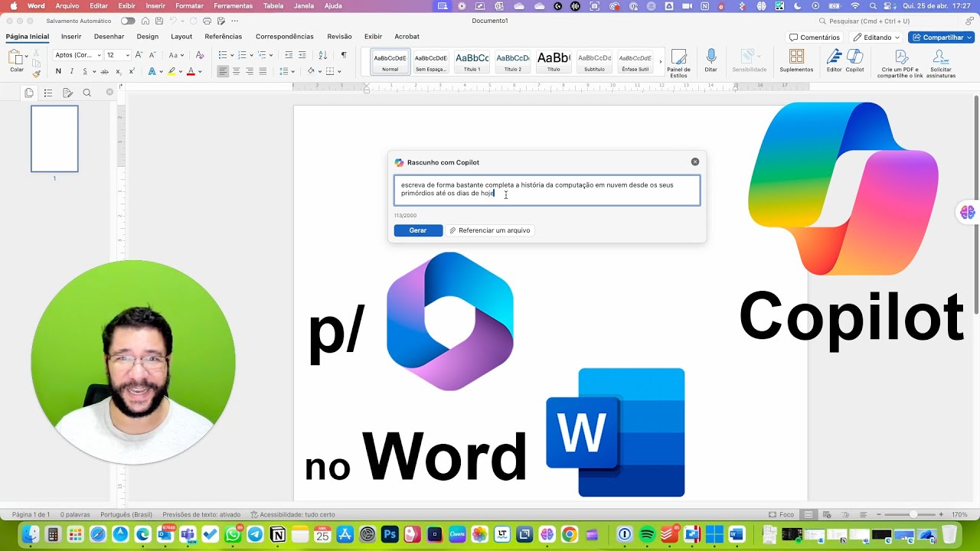Click the Colar paste icon
Viewport: 980px width, 551px height.
tap(15, 57)
